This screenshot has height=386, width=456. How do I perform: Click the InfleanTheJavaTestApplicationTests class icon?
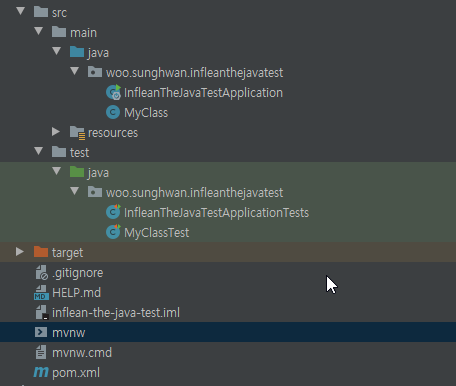pos(113,212)
